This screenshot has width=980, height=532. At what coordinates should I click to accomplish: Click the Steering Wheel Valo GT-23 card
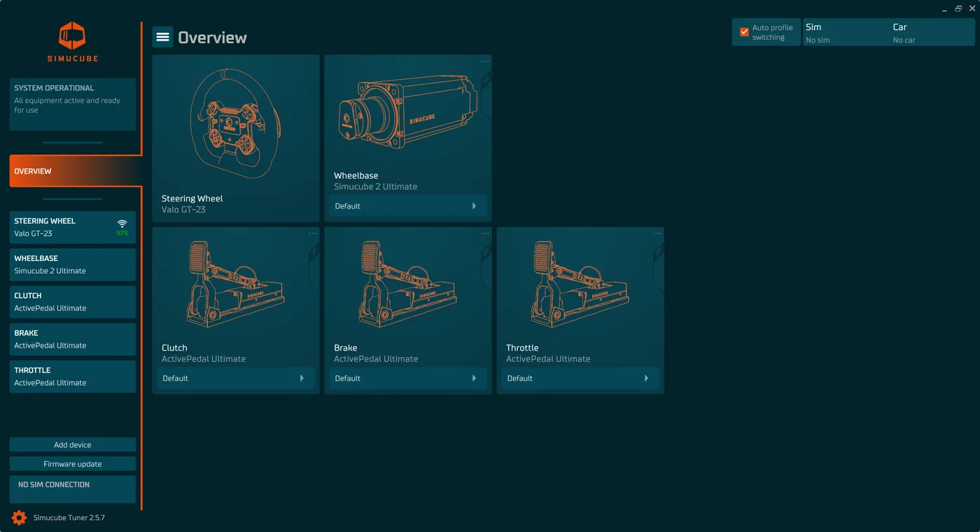click(236, 139)
